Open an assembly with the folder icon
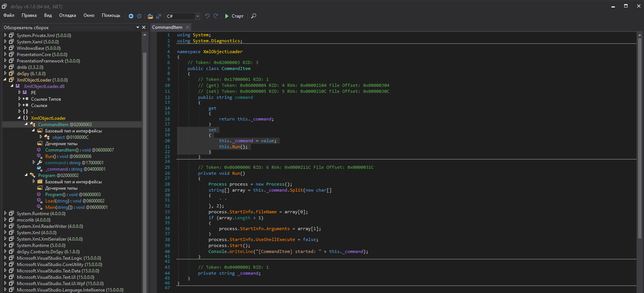Image resolution: width=644 pixels, height=293 pixels. click(x=150, y=16)
